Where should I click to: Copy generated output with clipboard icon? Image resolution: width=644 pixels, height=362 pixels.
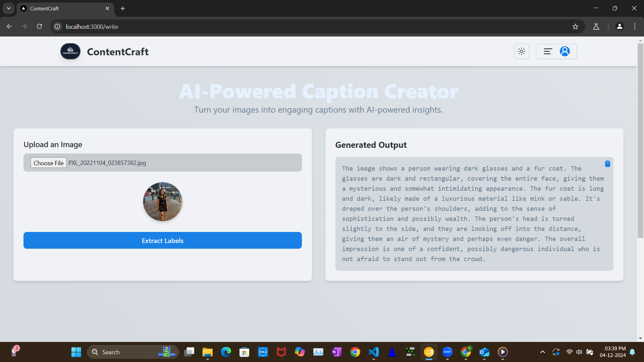(x=607, y=164)
